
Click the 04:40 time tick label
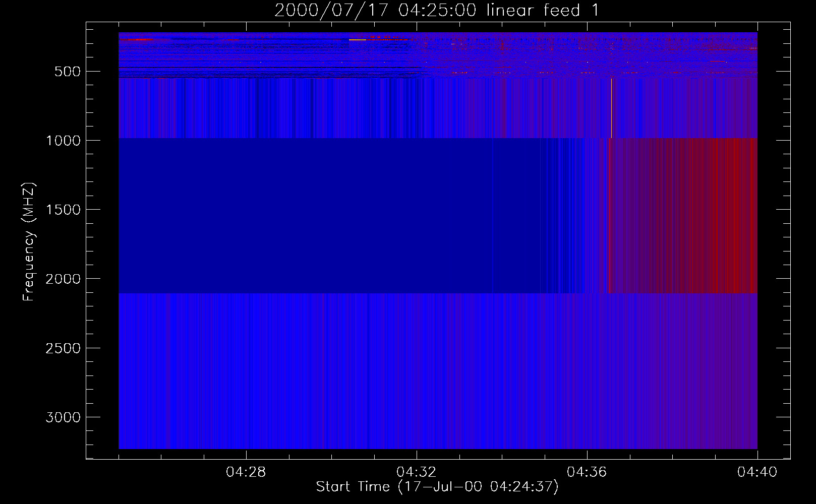pos(757,472)
